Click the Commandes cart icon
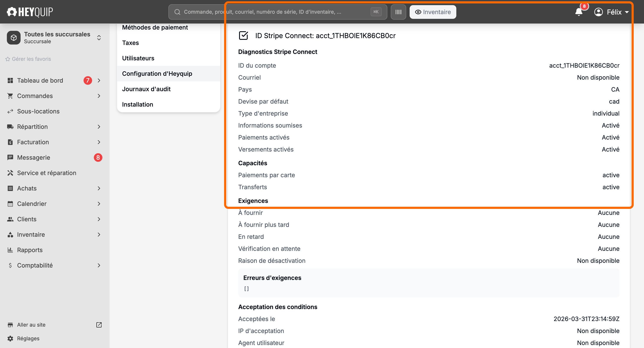Image resolution: width=644 pixels, height=348 pixels. (x=10, y=96)
